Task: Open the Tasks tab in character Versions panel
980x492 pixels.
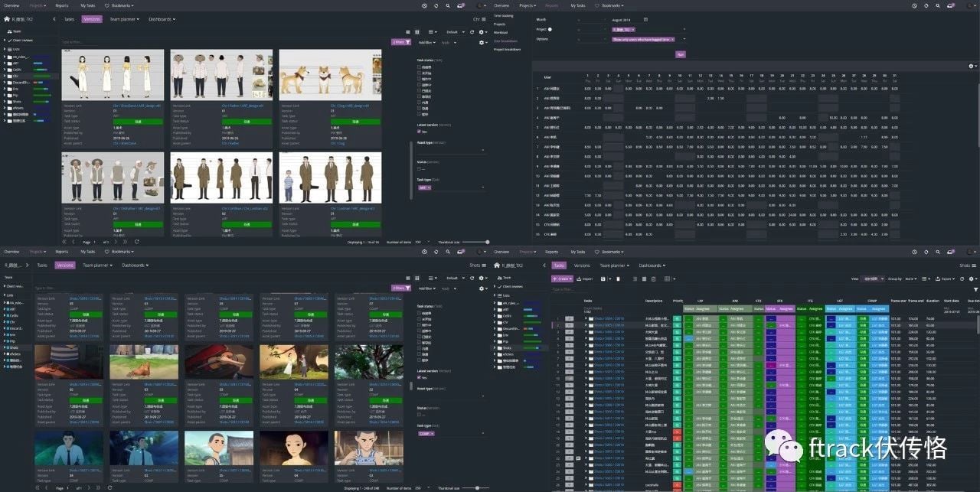Action: pyautogui.click(x=70, y=18)
